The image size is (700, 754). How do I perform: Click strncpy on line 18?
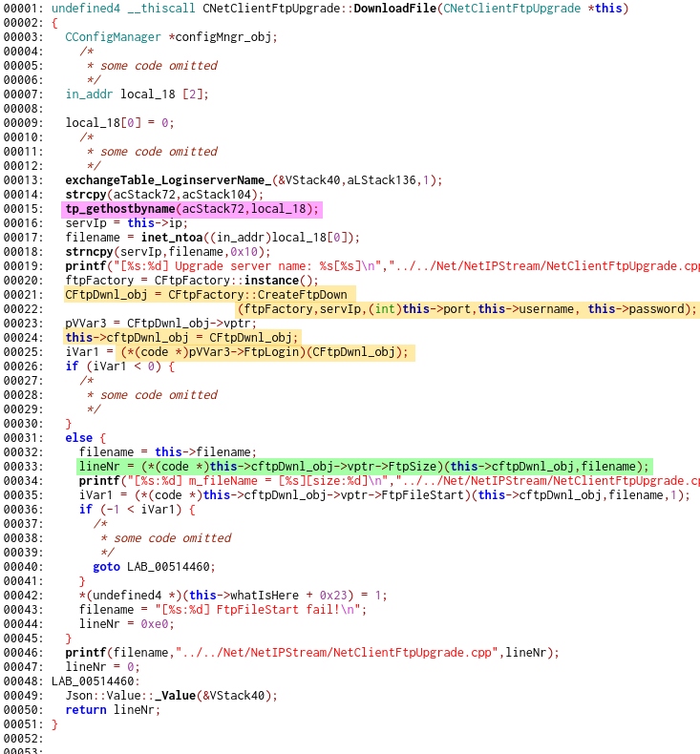point(89,252)
